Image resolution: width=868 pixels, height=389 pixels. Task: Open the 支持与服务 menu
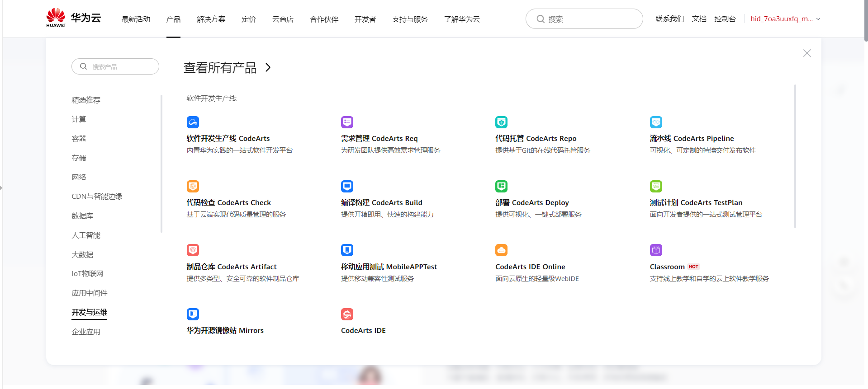[410, 19]
